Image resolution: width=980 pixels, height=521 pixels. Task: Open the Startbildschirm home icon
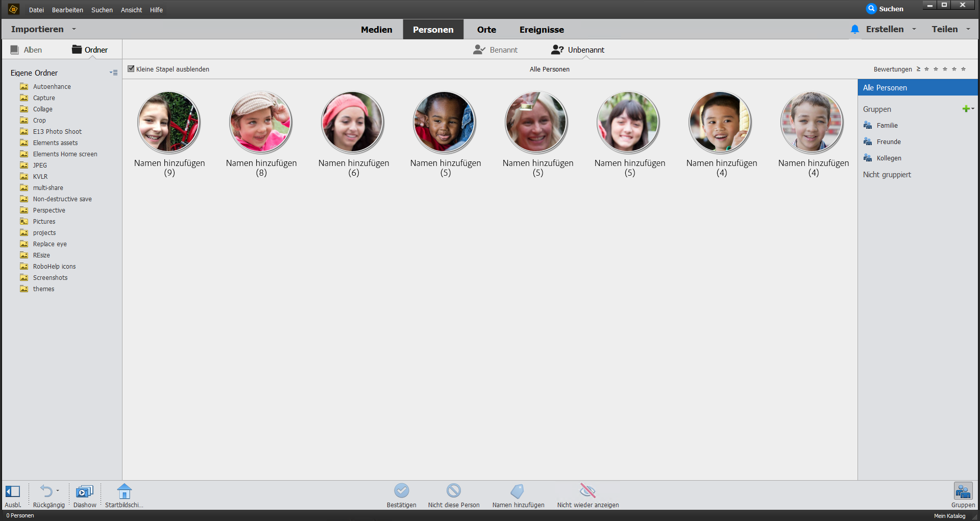pos(125,491)
